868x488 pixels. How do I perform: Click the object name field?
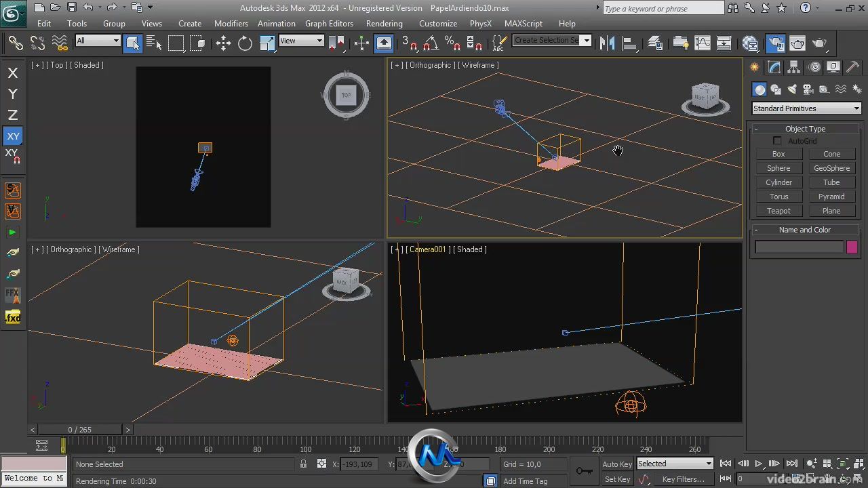[x=800, y=247]
